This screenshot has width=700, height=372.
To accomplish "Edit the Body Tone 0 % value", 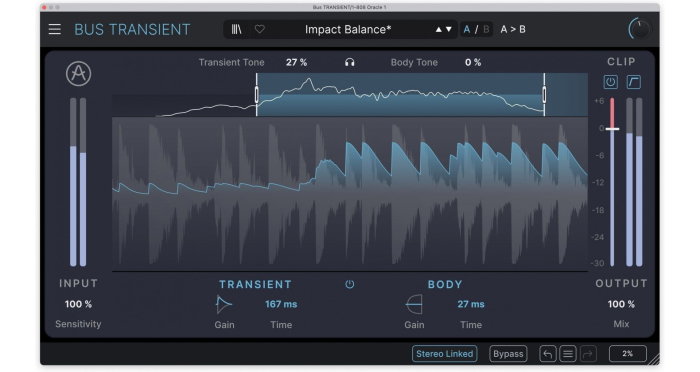I will (473, 63).
